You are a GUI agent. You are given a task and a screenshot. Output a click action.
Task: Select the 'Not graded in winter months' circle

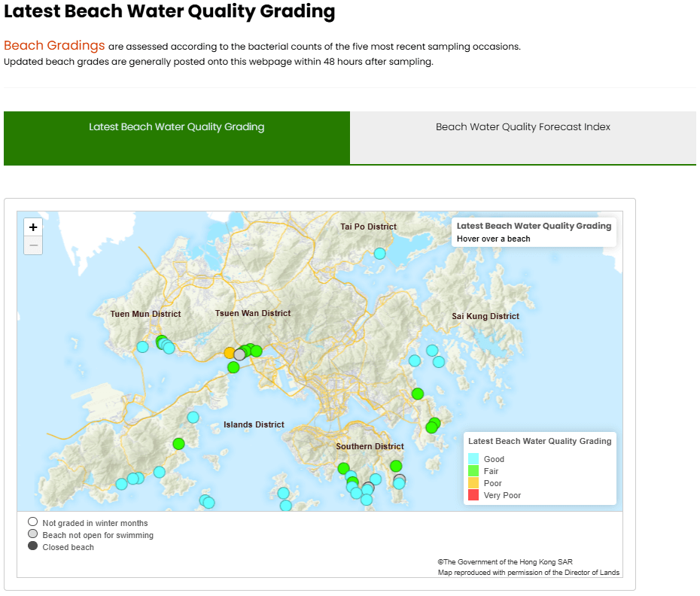click(x=32, y=521)
